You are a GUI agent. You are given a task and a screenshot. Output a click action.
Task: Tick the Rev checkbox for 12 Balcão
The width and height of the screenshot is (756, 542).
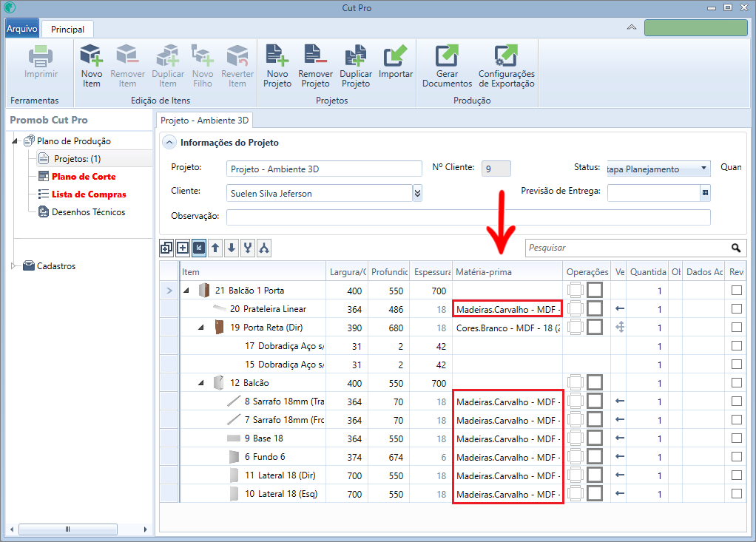[736, 382]
